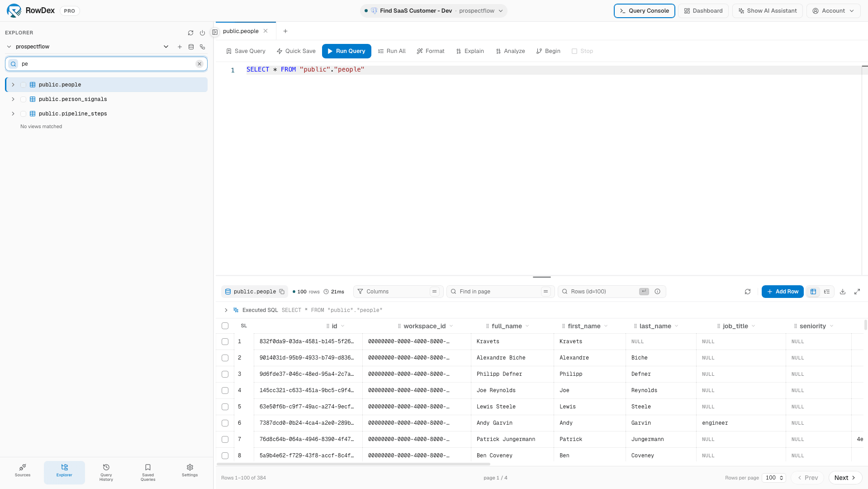Click the row filter info icon
868x489 pixels.
click(x=657, y=292)
